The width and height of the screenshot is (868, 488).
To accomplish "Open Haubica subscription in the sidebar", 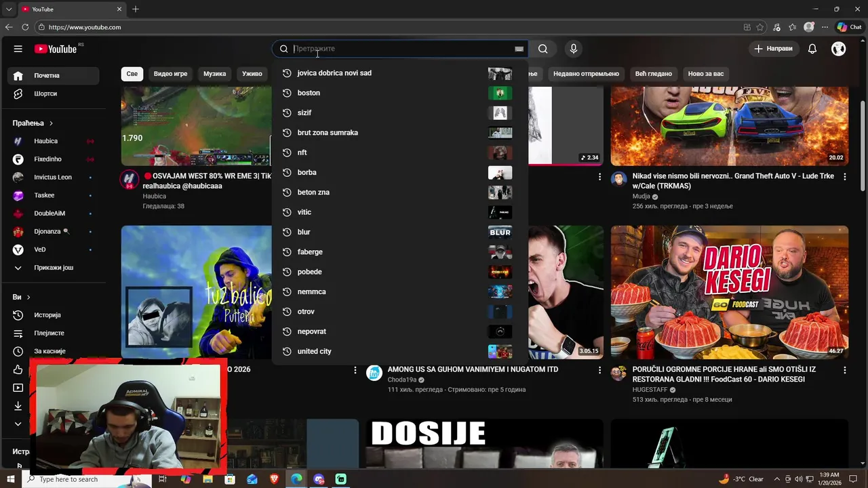I will [54, 141].
